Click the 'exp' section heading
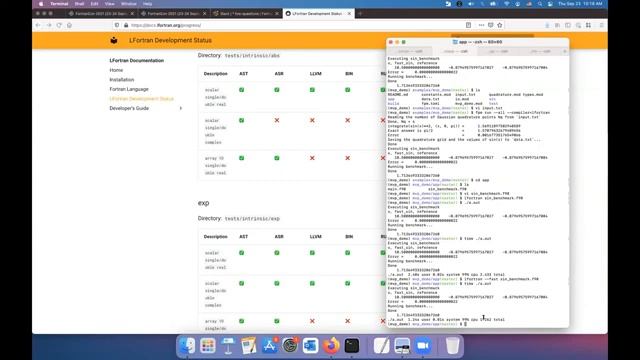 tap(203, 203)
